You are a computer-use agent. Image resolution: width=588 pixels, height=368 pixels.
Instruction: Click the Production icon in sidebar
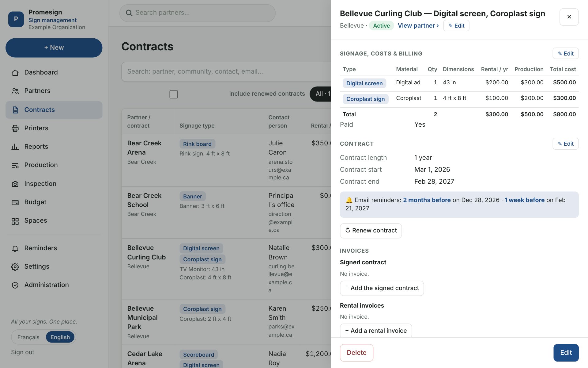pos(15,165)
